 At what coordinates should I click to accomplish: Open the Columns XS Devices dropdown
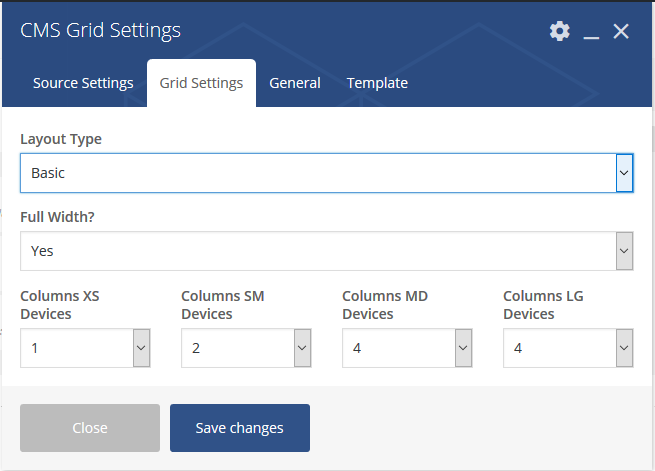[85, 348]
